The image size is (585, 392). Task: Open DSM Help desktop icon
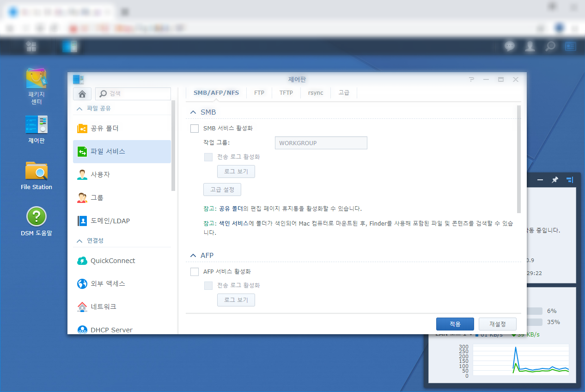[37, 222]
